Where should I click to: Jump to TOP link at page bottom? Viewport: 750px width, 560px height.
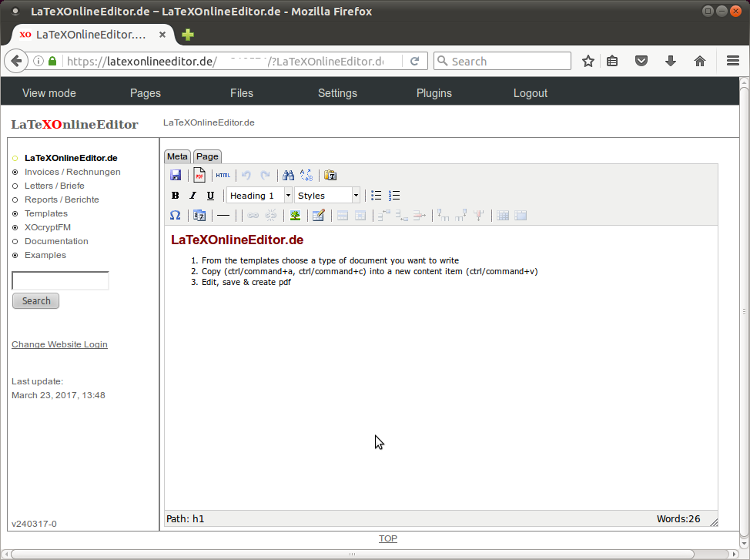tap(388, 538)
